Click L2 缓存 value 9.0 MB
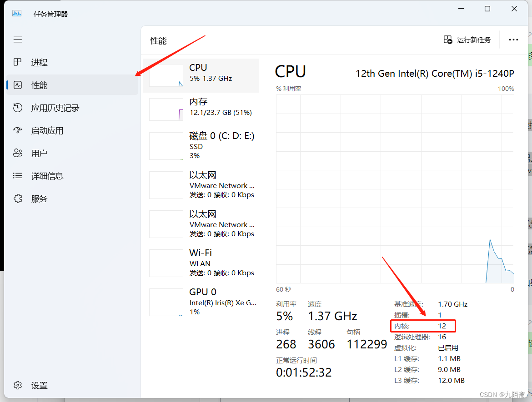 (x=449, y=369)
